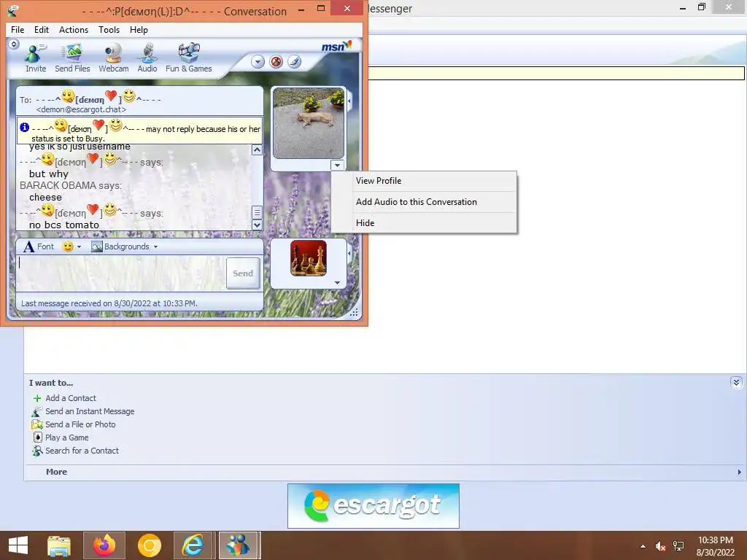This screenshot has width=747, height=560.
Task: Open Internet Explorer from taskbar
Action: pyautogui.click(x=193, y=545)
